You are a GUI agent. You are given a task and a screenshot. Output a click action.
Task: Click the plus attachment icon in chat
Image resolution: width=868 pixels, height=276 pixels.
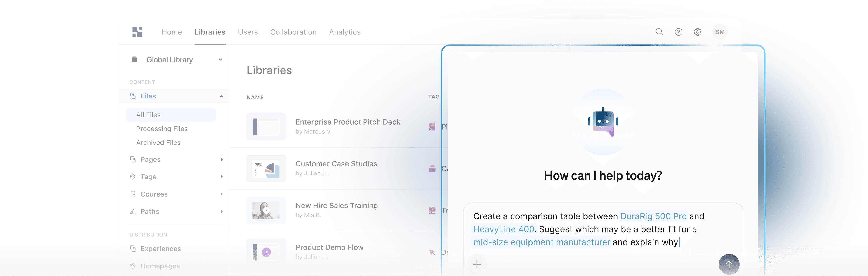477,264
